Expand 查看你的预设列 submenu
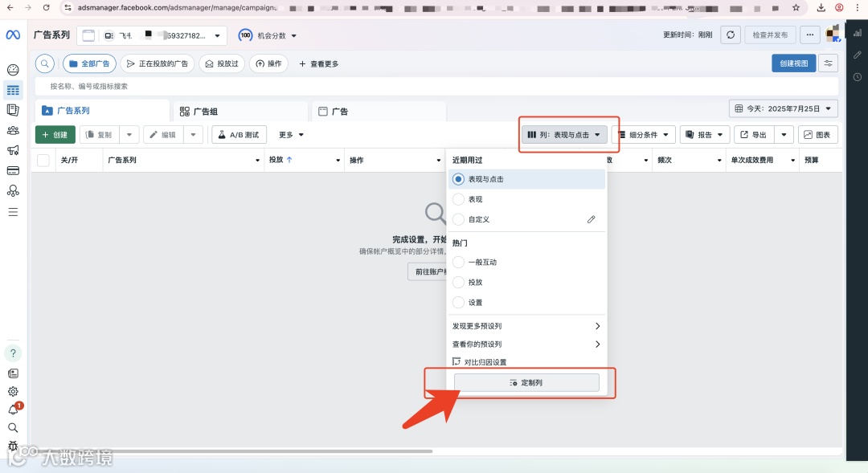Viewport: 868px width, 473px height. pos(526,344)
